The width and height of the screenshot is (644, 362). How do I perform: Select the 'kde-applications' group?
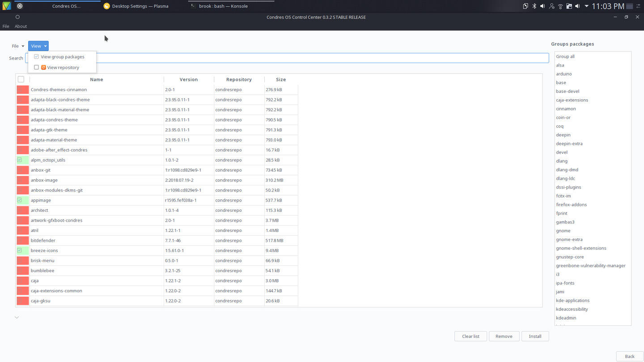(x=573, y=300)
